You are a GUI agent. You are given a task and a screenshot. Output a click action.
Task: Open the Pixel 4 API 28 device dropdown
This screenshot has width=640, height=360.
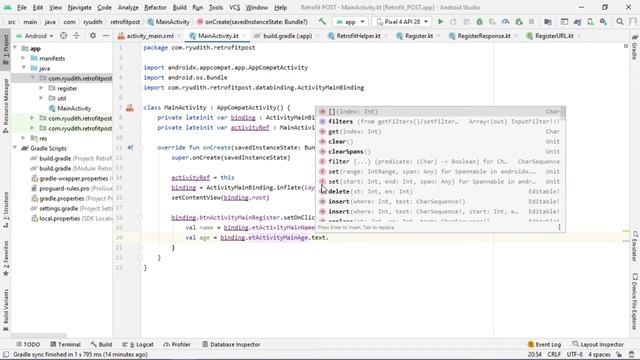coord(402,22)
